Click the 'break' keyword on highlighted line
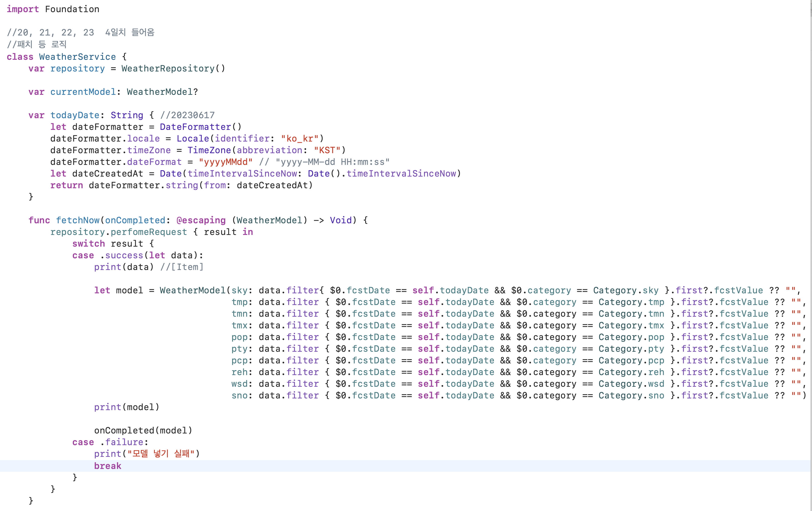Image resolution: width=812 pixels, height=511 pixels. pos(108,466)
